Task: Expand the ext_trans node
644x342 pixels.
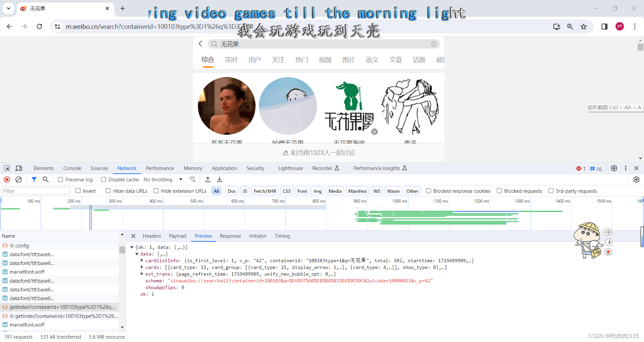Action: (x=142, y=274)
